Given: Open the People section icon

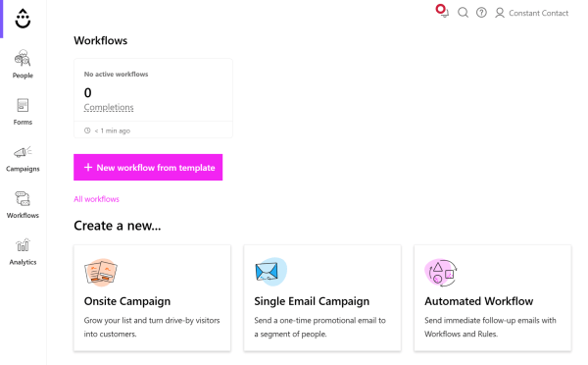Looking at the screenshot, I should pos(23,58).
